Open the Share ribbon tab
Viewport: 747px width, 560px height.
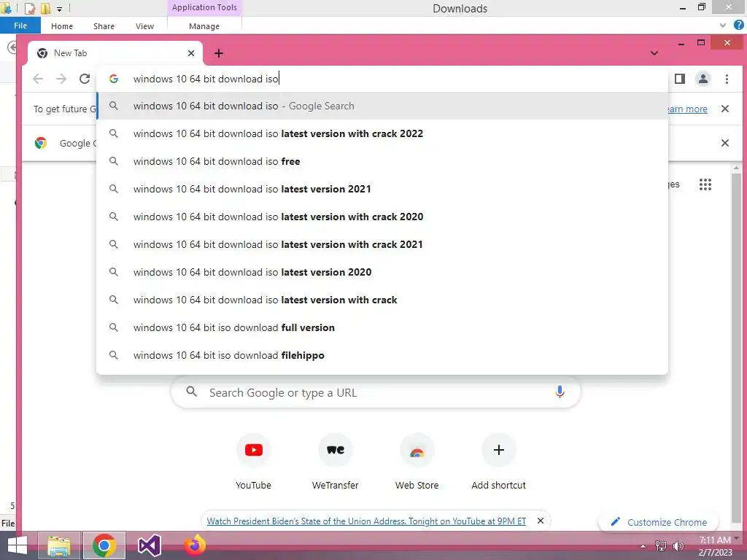[x=104, y=26]
